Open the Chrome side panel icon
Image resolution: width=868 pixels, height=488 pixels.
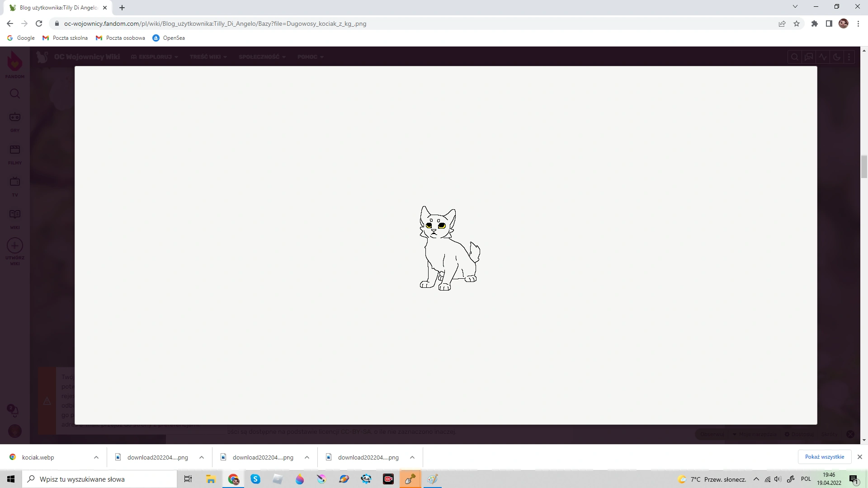[829, 23]
